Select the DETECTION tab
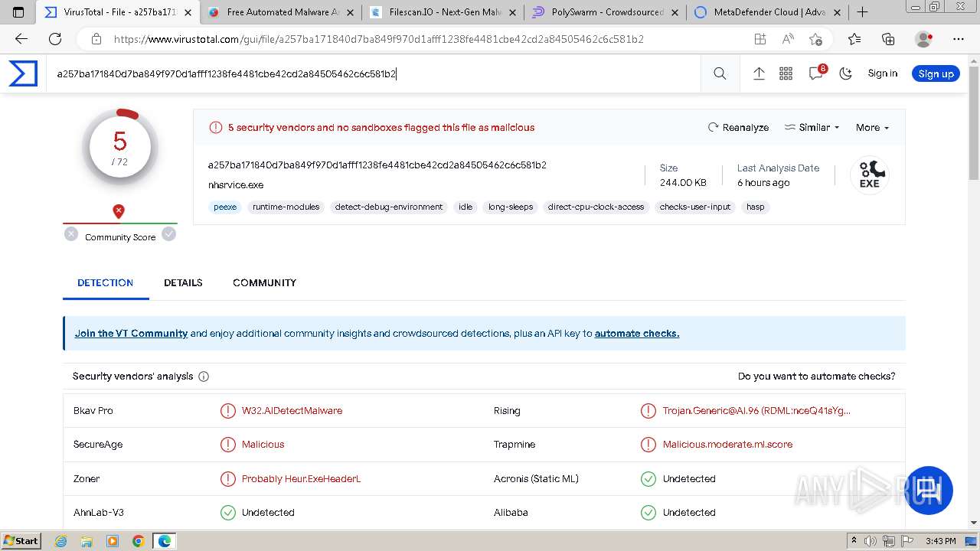This screenshot has height=551, width=980. (105, 282)
